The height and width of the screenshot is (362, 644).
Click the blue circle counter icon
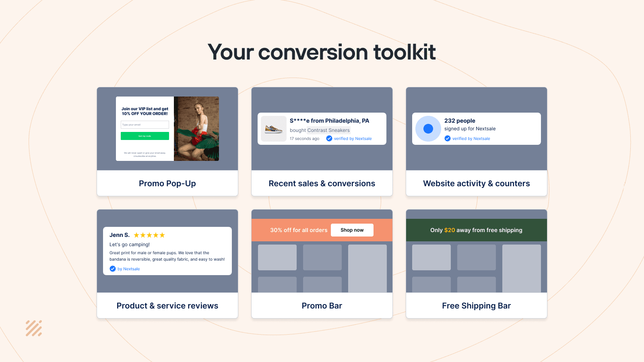(427, 129)
